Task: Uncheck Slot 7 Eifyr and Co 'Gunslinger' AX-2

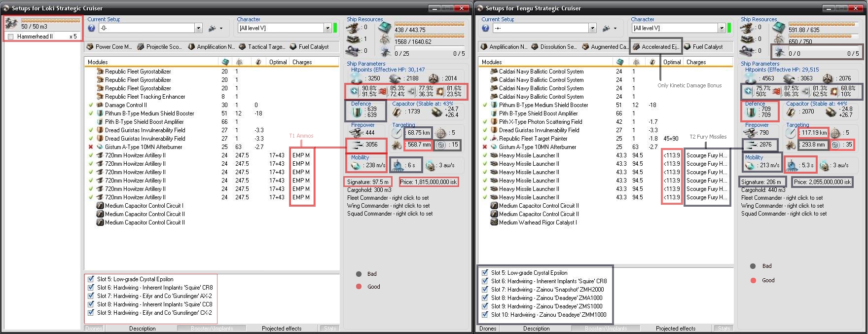Action: (91, 296)
